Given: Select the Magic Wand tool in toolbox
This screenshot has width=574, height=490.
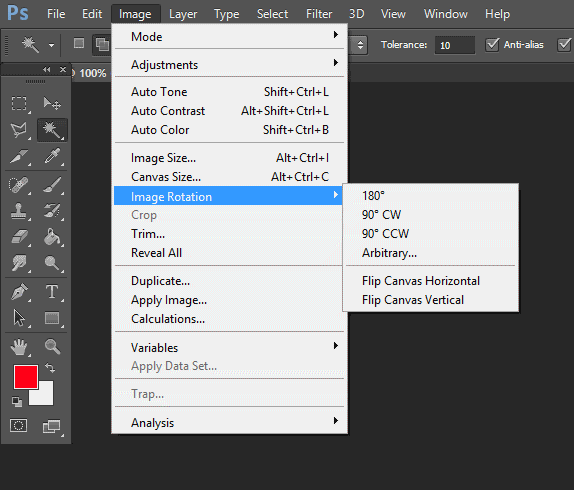Looking at the screenshot, I should tap(52, 130).
